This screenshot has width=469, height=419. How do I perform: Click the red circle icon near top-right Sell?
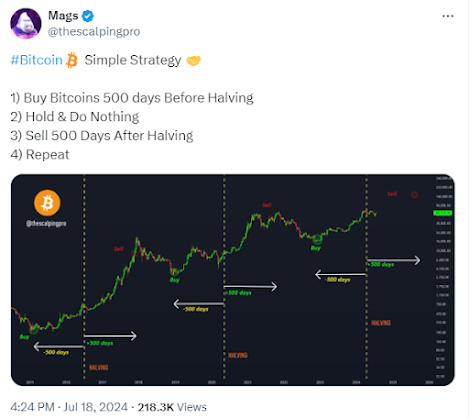click(x=414, y=195)
